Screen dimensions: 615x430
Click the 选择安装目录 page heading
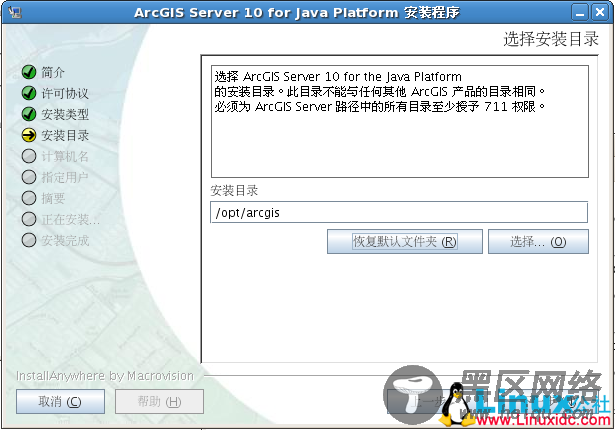[551, 39]
